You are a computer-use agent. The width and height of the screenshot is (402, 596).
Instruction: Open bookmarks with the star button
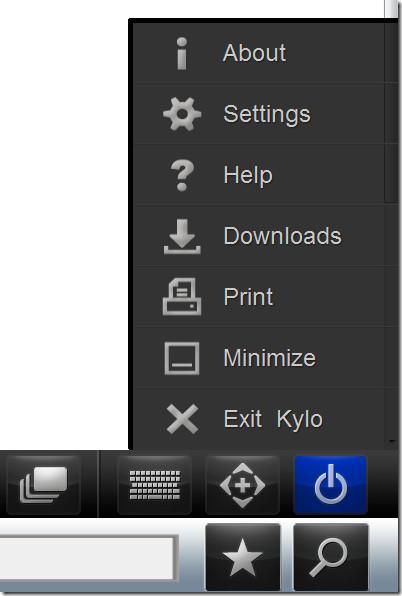(x=243, y=557)
